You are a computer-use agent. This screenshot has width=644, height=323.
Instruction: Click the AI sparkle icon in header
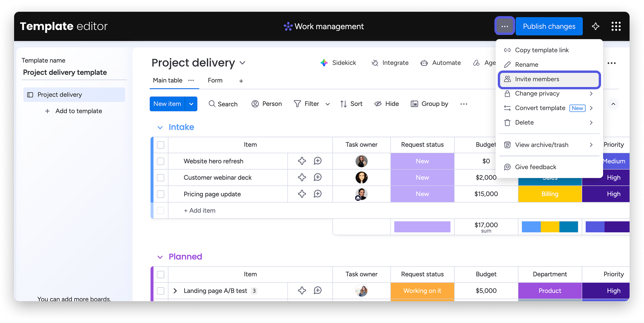tap(595, 26)
